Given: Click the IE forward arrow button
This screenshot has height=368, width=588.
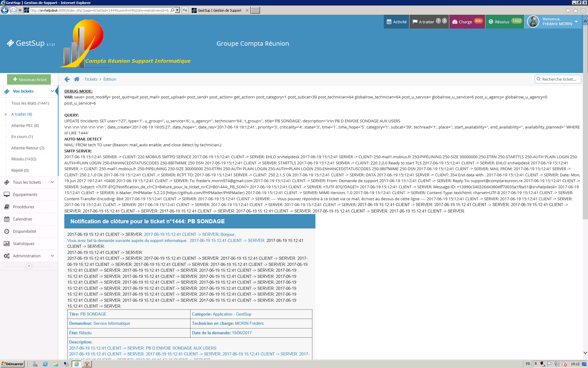Looking at the screenshot, I should pyautogui.click(x=13, y=10).
